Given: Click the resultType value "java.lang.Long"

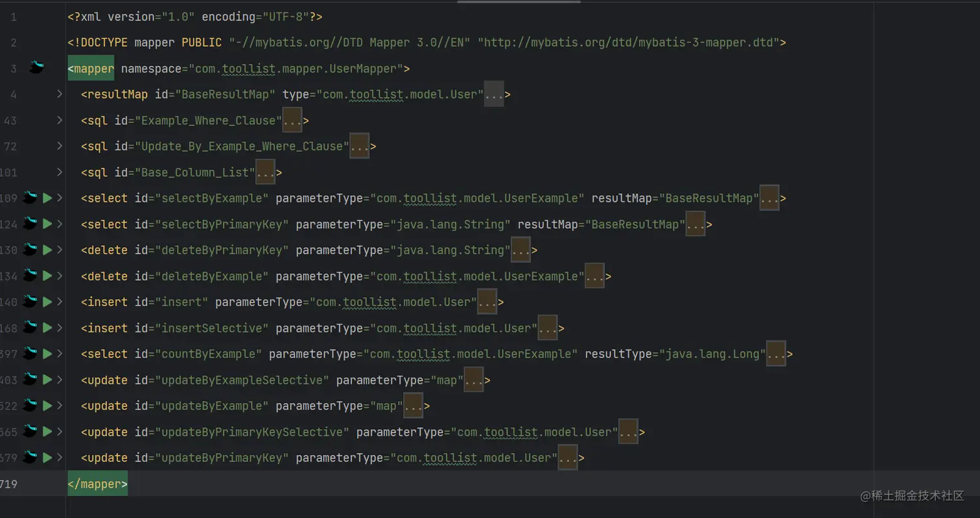Looking at the screenshot, I should coord(713,354).
